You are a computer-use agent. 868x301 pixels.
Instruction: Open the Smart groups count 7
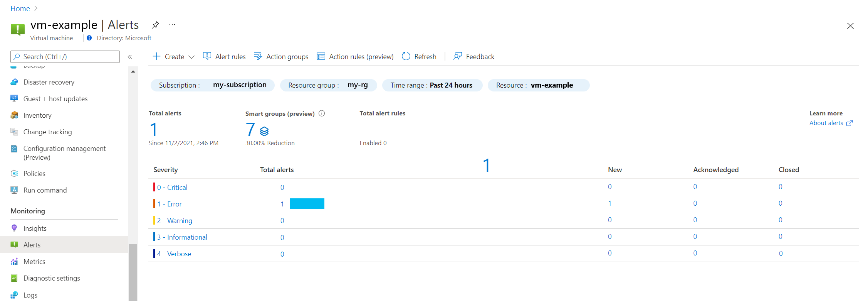pyautogui.click(x=250, y=130)
